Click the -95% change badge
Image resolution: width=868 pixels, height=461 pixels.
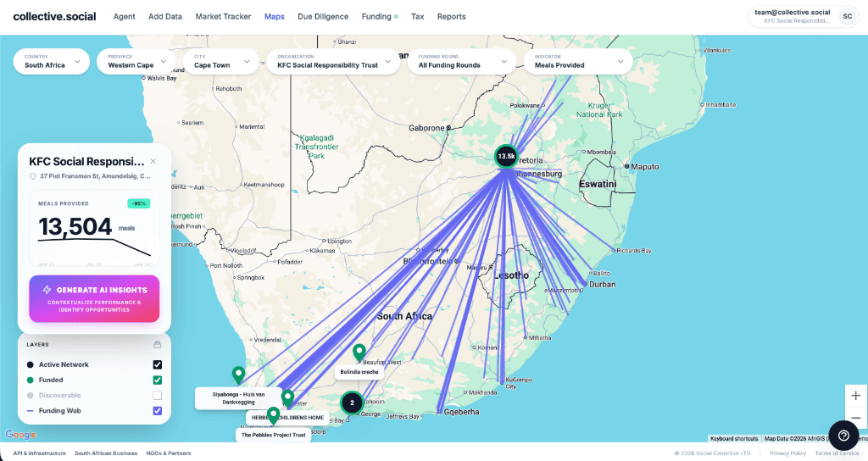click(138, 203)
